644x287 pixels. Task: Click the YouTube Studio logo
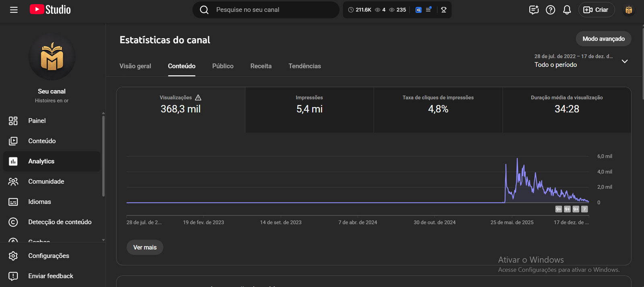(x=50, y=10)
